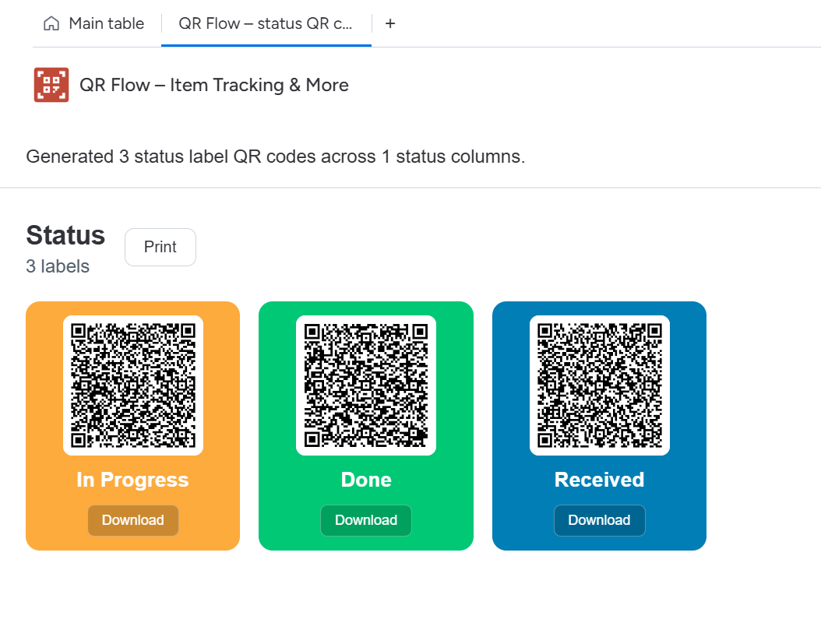Click the Done QR code image
Screen dimensions: 821x644
(365, 385)
